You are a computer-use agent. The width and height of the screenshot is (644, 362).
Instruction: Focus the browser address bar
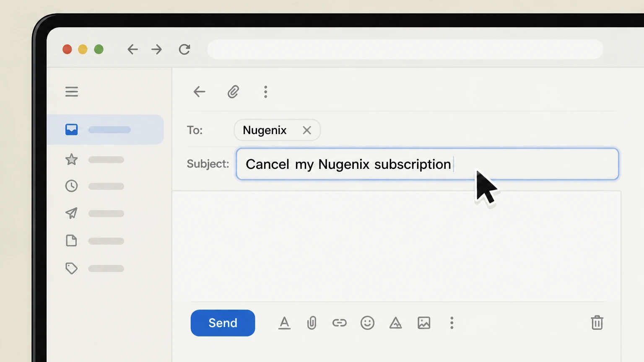(x=405, y=49)
